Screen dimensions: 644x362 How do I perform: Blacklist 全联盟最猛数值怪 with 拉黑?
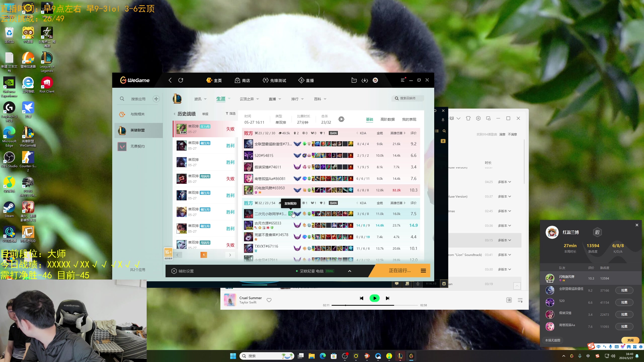pyautogui.click(x=624, y=290)
